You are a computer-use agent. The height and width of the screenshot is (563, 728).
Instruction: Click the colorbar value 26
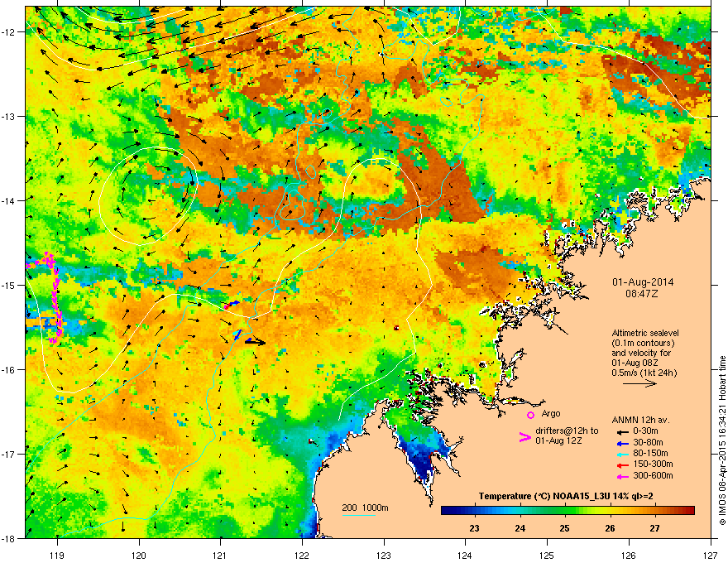coord(610,528)
